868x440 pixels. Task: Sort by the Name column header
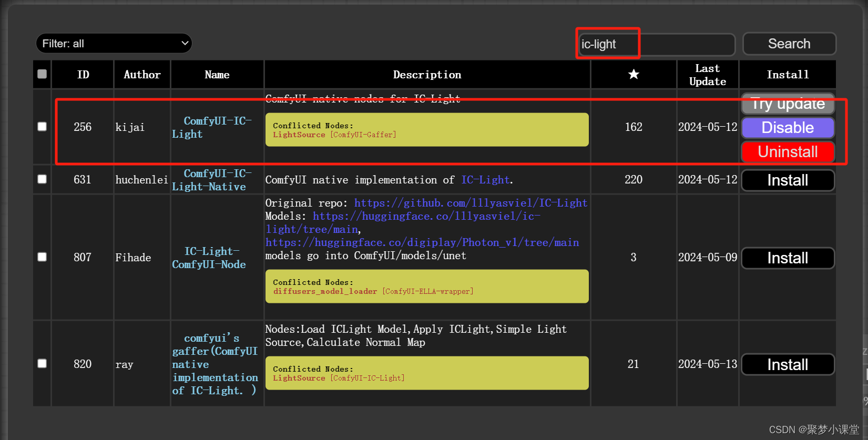pyautogui.click(x=217, y=75)
